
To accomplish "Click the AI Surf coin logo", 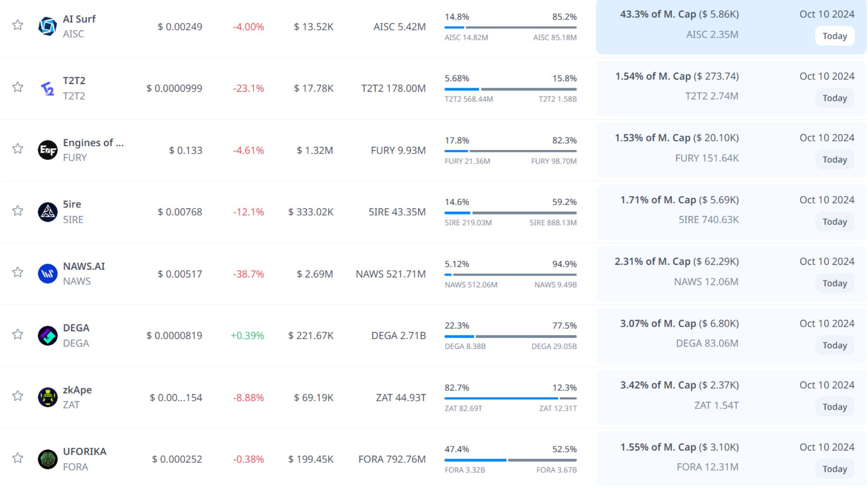I will pos(47,26).
